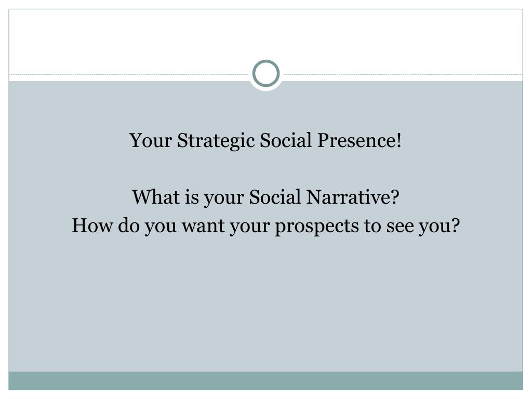
Task: Click the word 'Social' in the heading
Action: pyautogui.click(x=286, y=140)
